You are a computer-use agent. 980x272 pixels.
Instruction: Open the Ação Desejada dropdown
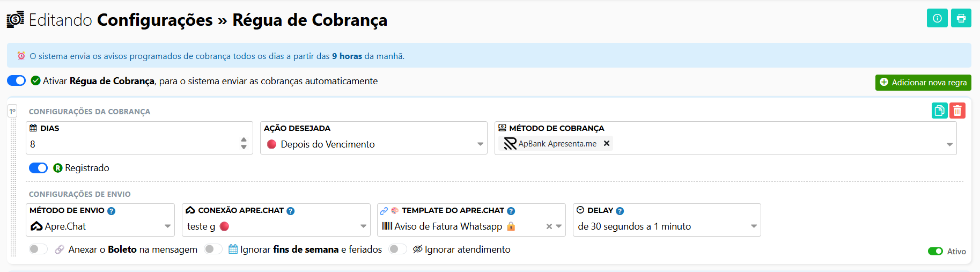374,144
